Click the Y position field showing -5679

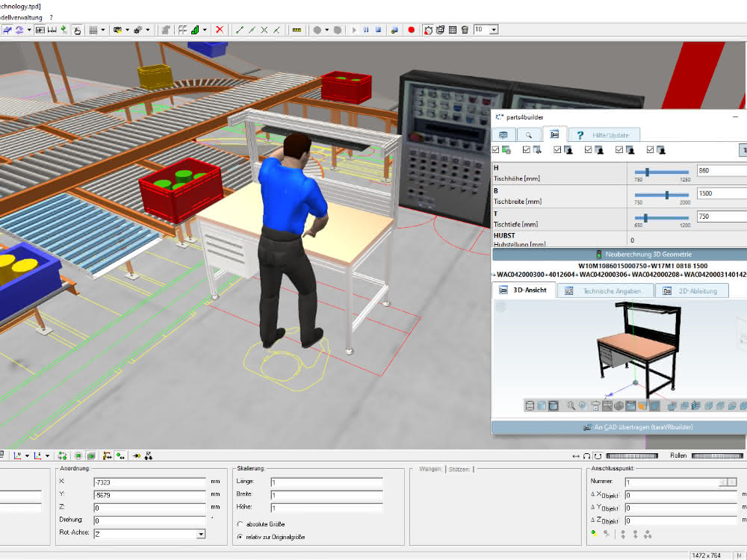point(149,495)
